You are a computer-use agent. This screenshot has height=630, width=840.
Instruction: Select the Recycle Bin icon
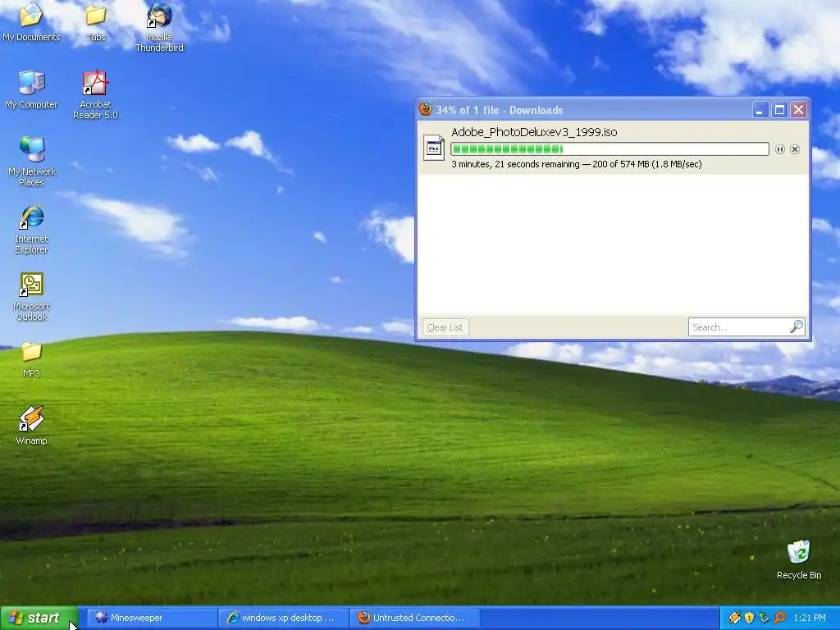point(799,559)
